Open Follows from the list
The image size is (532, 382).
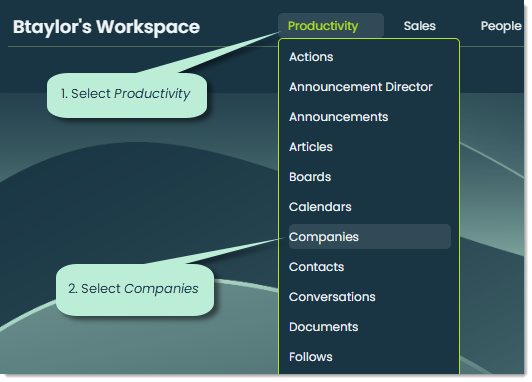pos(310,357)
